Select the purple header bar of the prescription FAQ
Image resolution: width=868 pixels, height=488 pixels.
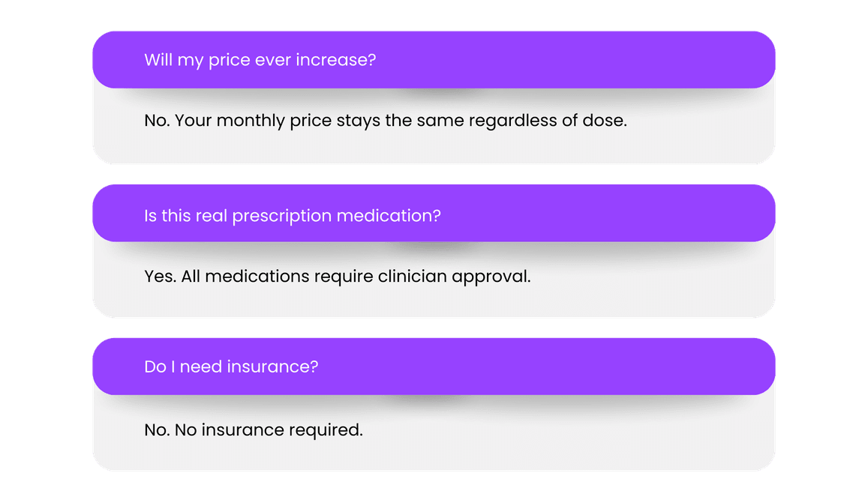pyautogui.click(x=600, y=216)
